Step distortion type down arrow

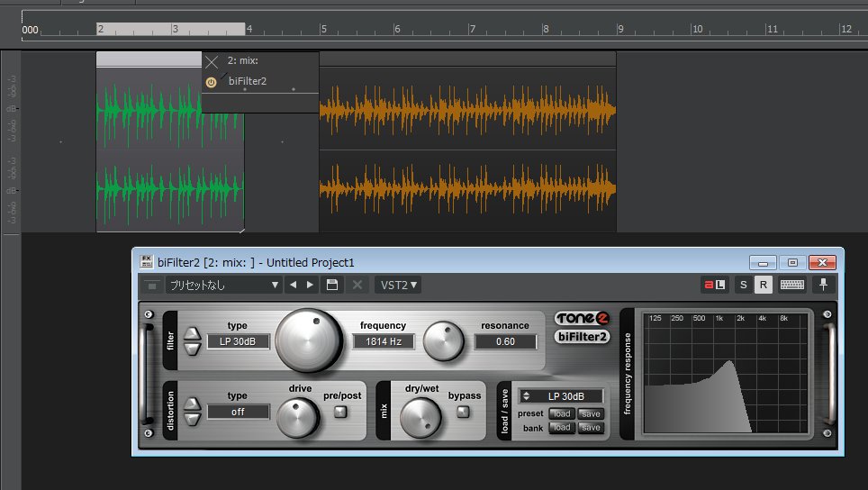click(x=193, y=419)
